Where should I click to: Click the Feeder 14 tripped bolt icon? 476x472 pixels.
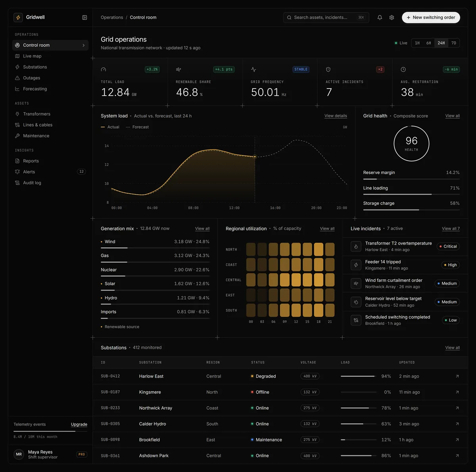coord(356,265)
